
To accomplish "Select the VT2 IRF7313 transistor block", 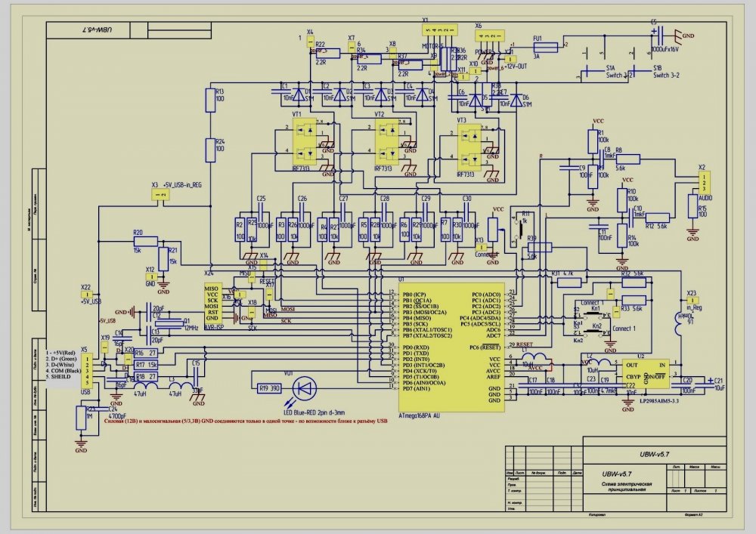I will (x=386, y=141).
